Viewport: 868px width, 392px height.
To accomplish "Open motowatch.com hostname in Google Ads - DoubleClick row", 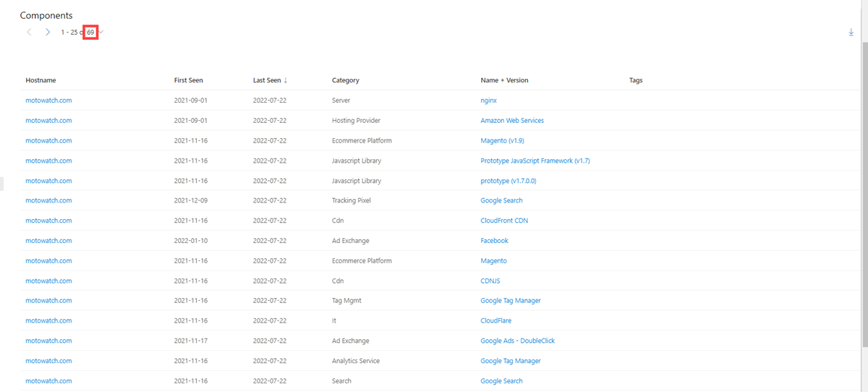I will [x=48, y=341].
